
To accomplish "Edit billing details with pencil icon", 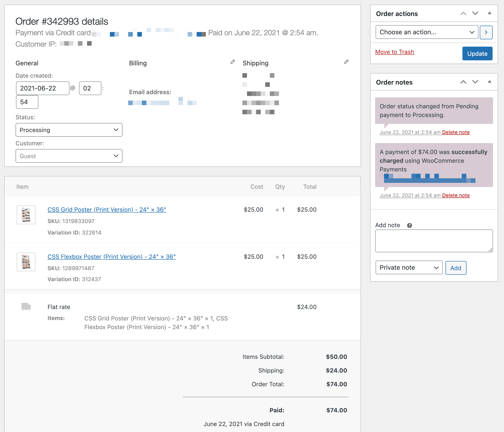I will point(233,62).
